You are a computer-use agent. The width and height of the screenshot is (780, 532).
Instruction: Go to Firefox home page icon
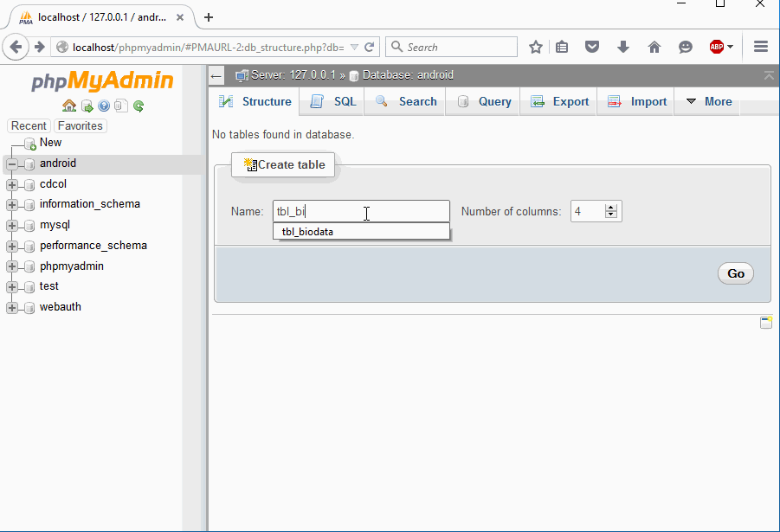click(x=654, y=48)
